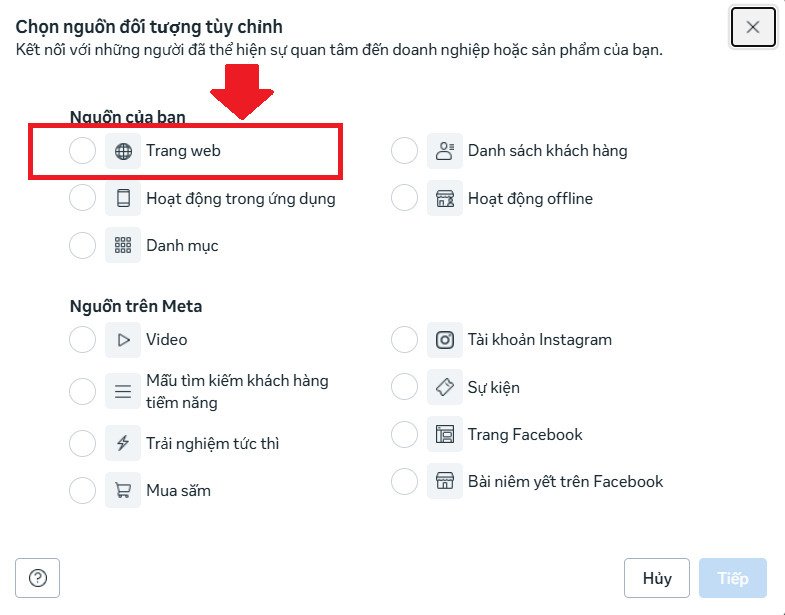Select the Mẫu tìm kiếm khách hàng tiềm năng radio button

(x=83, y=391)
